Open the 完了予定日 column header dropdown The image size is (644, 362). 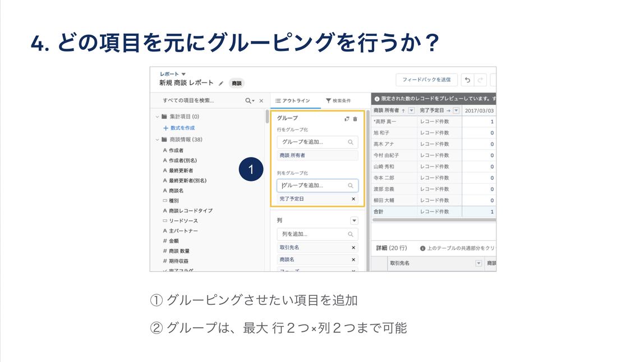456,111
